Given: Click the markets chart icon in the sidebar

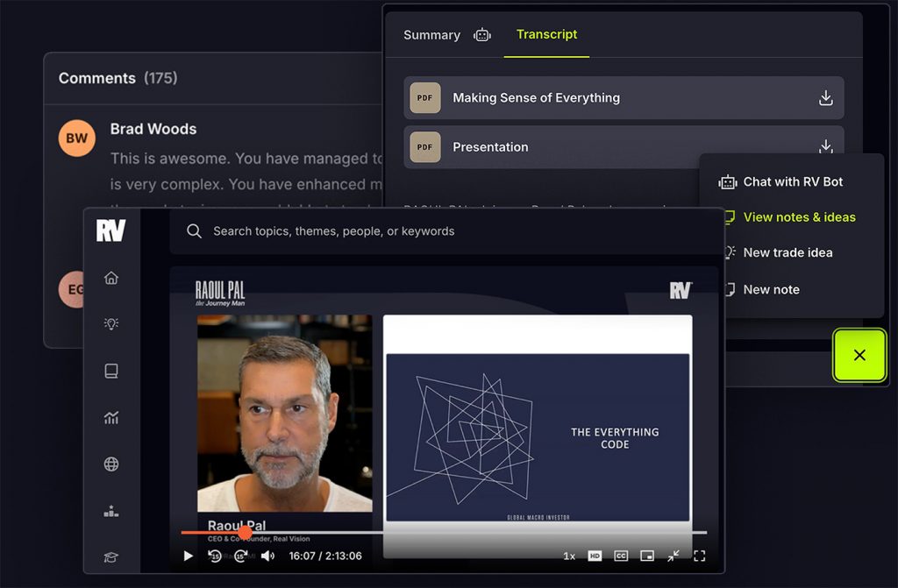Looking at the screenshot, I should click(110, 418).
